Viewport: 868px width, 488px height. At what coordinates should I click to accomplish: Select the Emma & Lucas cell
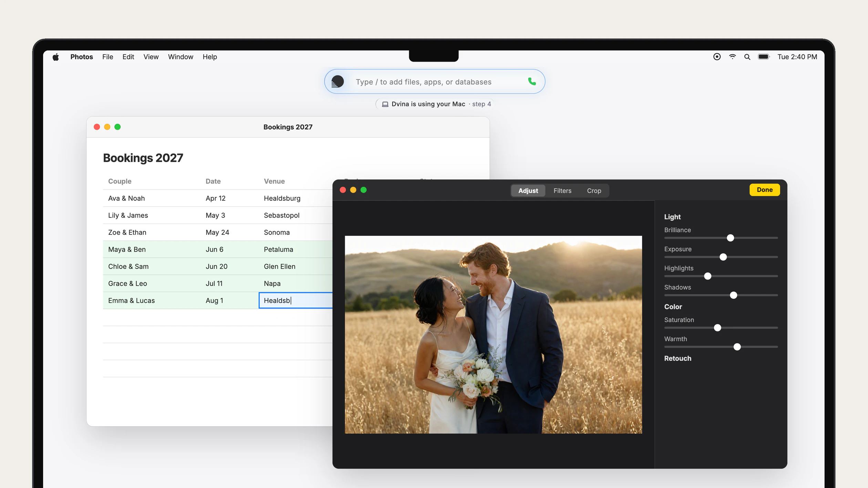tap(152, 300)
